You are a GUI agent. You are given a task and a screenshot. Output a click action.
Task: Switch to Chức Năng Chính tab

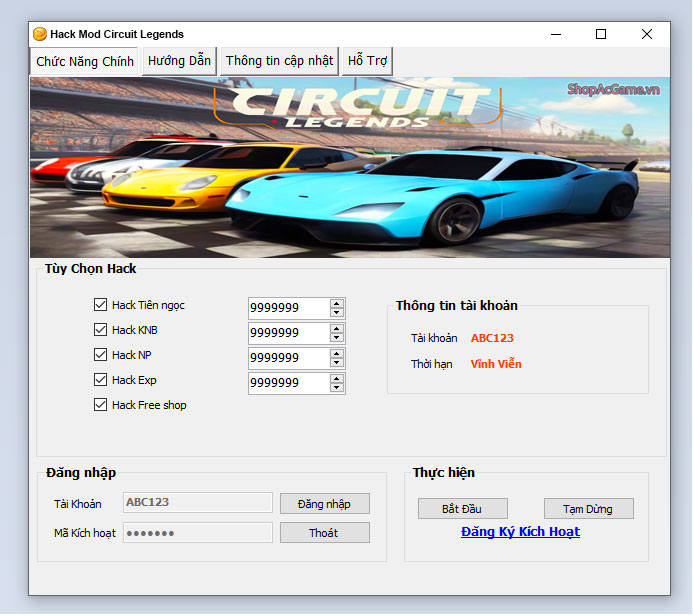click(85, 61)
